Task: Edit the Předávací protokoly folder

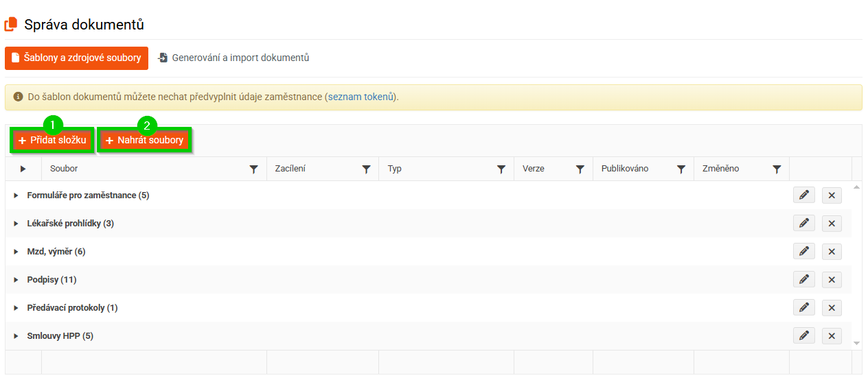Action: [x=803, y=308]
